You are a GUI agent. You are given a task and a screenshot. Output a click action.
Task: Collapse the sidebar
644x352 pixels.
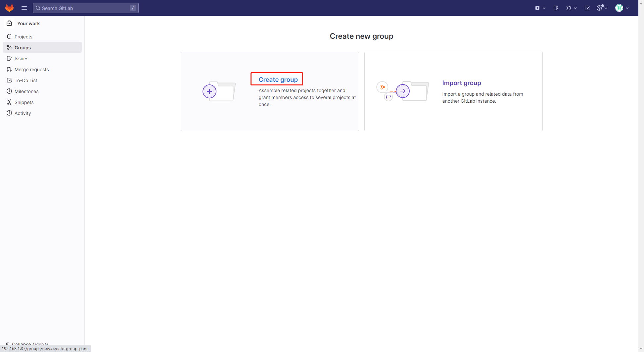(x=27, y=344)
